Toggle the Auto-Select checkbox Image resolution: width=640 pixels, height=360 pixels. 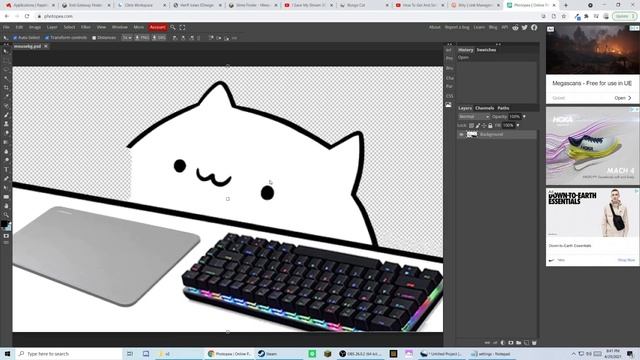(x=15, y=38)
